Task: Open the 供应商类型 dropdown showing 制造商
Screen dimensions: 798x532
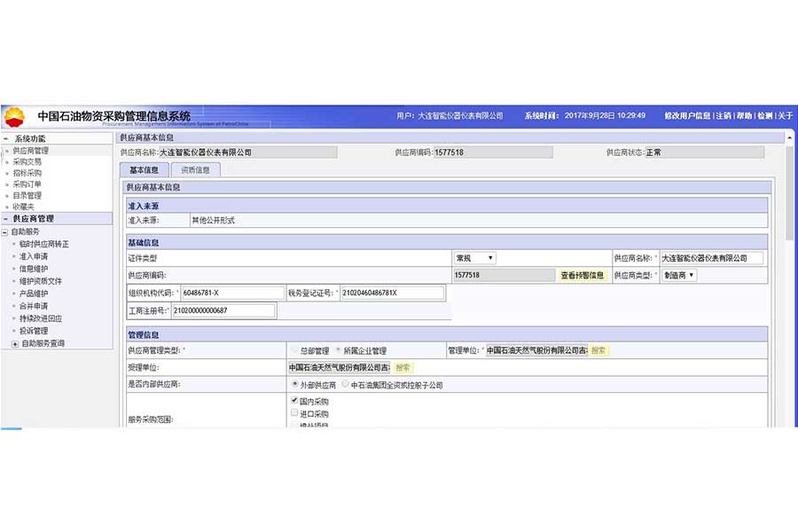Action: (679, 276)
